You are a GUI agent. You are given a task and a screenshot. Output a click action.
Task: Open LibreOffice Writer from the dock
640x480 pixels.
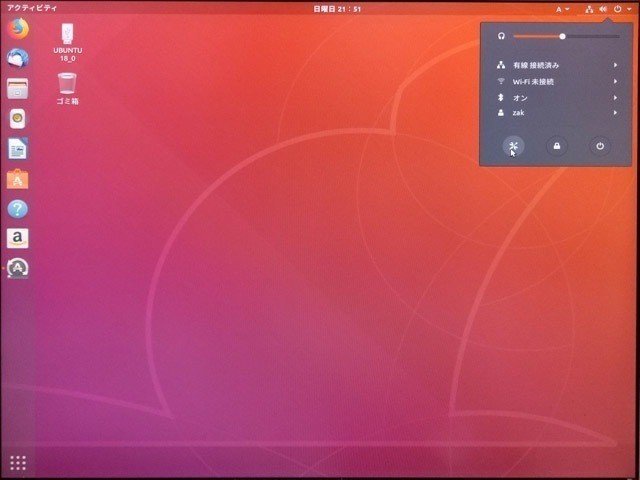[x=18, y=149]
